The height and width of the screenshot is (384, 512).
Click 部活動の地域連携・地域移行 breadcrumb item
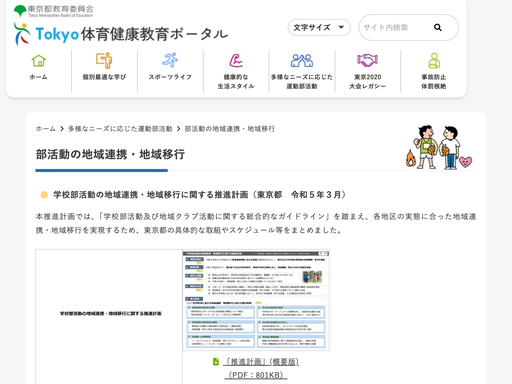230,129
